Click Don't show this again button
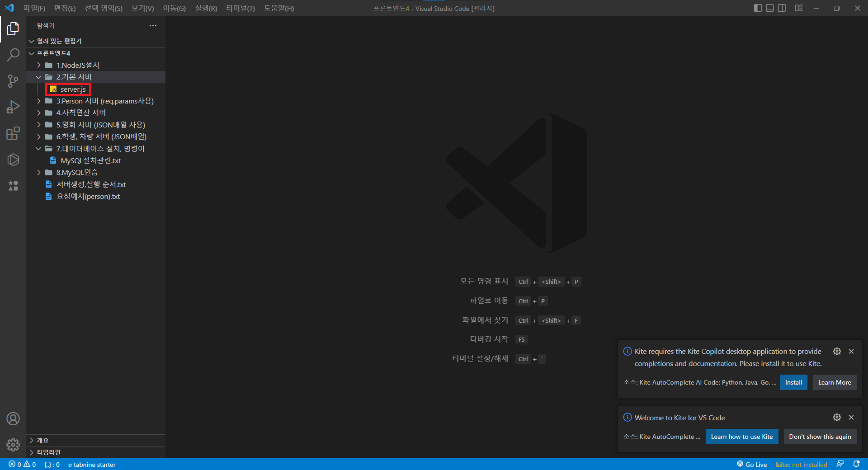The width and height of the screenshot is (868, 470). (x=820, y=437)
